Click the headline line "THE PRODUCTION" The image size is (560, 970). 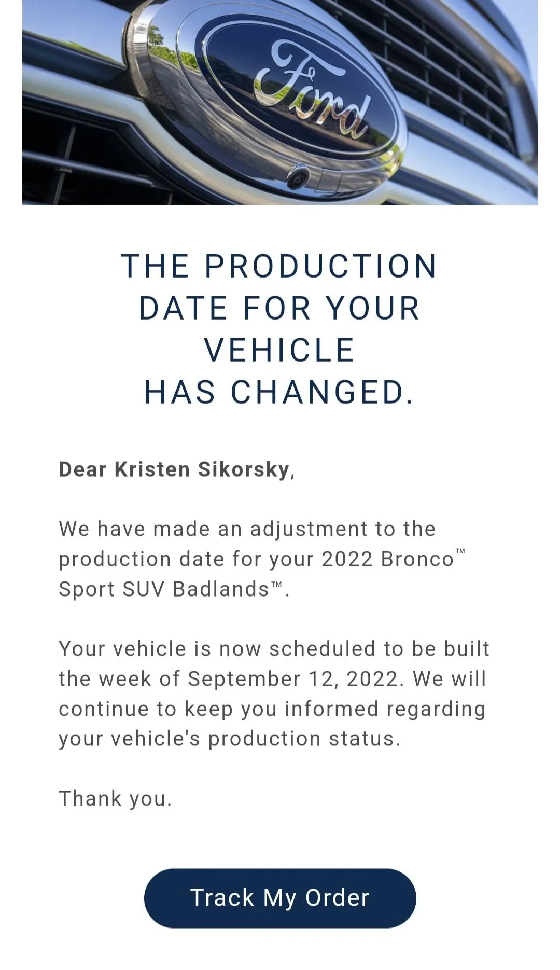(279, 267)
